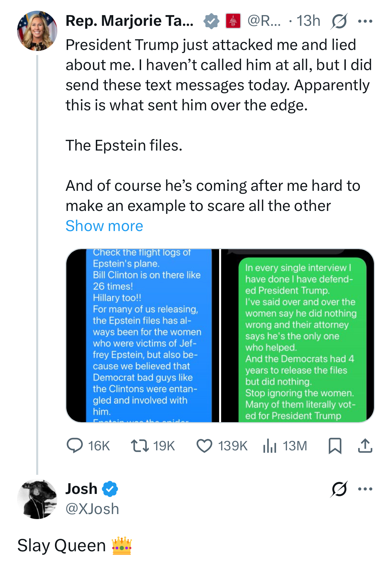
Task: Expand tweet with Show more
Action: (x=104, y=226)
